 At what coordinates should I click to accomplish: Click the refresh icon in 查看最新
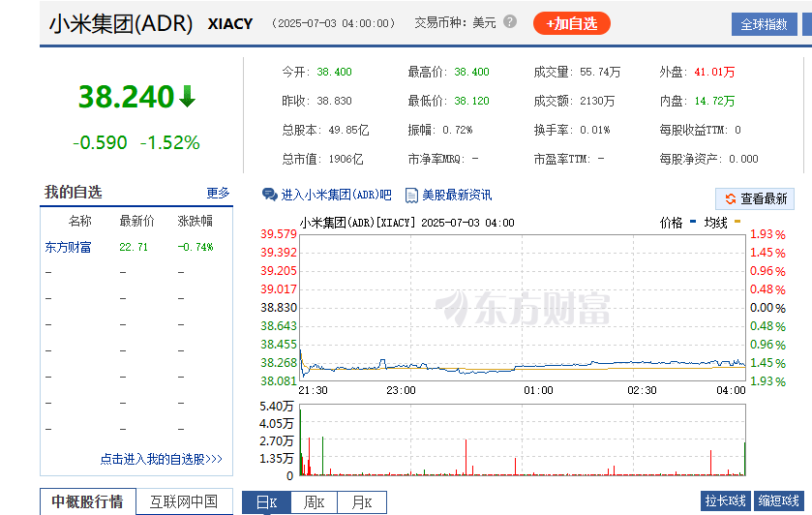pos(731,199)
